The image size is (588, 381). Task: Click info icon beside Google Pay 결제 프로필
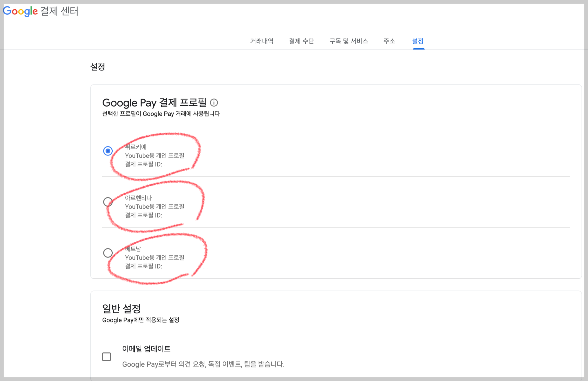pyautogui.click(x=214, y=103)
